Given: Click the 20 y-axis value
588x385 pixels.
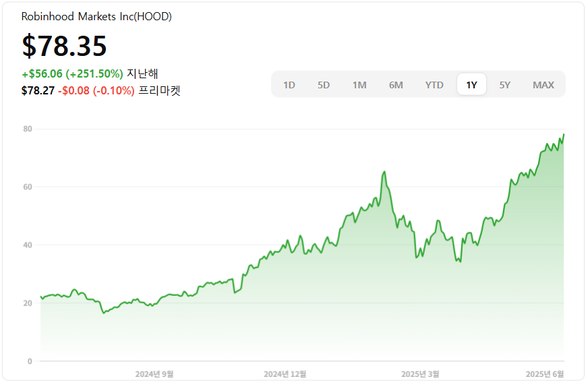Looking at the screenshot, I should [28, 303].
